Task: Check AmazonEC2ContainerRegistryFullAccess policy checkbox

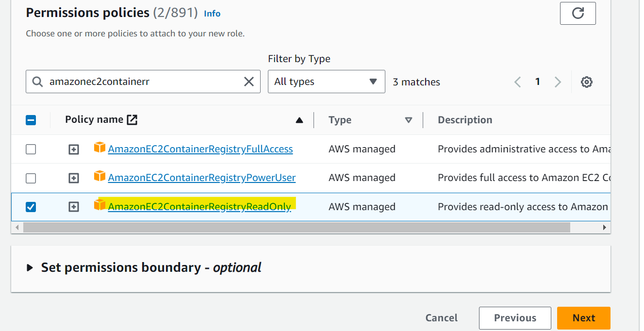Action: coord(31,149)
